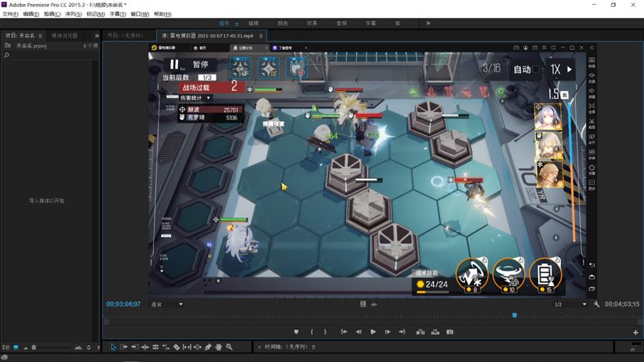Click the Project panel search icon
Image resolution: width=644 pixels, height=362 pixels.
click(x=6, y=55)
